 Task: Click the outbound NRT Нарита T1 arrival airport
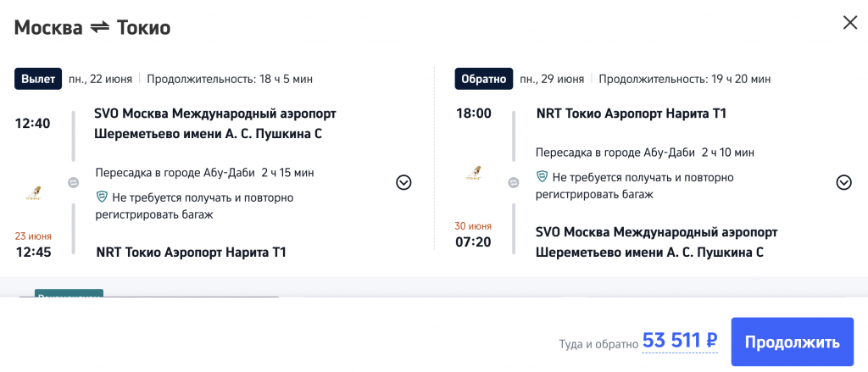192,252
